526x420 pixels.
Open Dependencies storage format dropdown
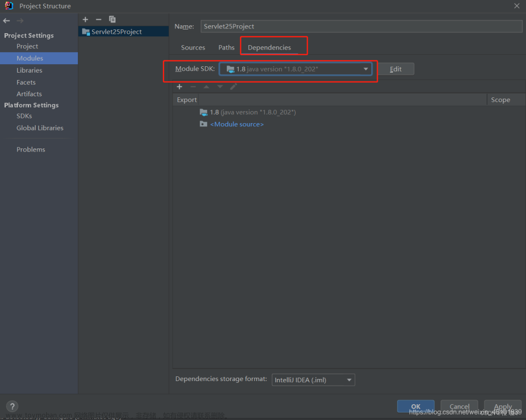click(313, 379)
